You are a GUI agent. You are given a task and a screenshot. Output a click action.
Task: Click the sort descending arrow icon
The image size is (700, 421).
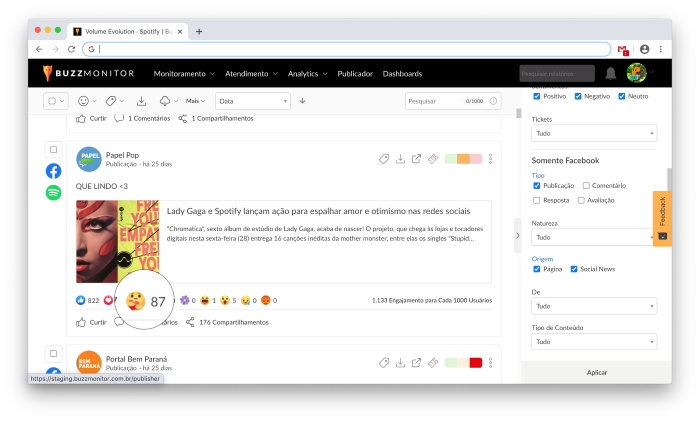click(302, 101)
